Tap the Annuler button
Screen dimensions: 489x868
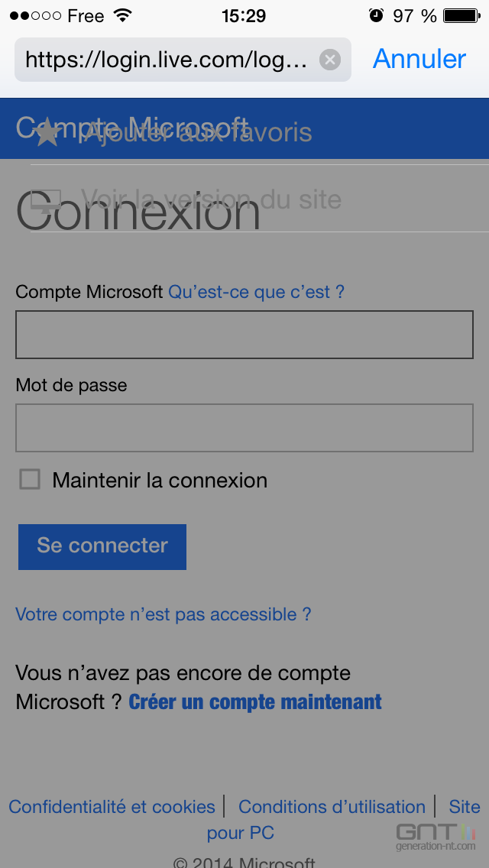(419, 59)
